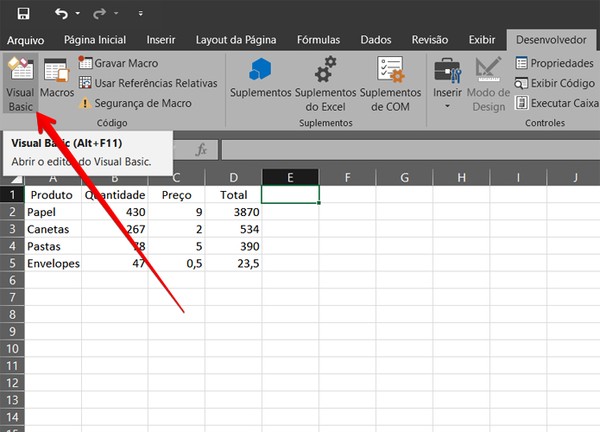Open Suplementos do Excel gears icon
Image resolution: width=600 pixels, height=432 pixels.
[325, 69]
